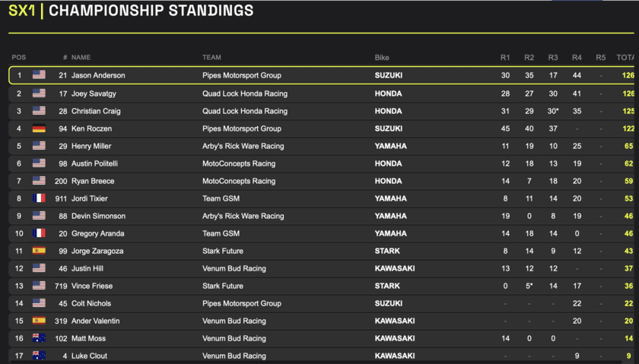Click the US flag beside Jason Anderson
Screen dimensions: 639x364
point(39,75)
